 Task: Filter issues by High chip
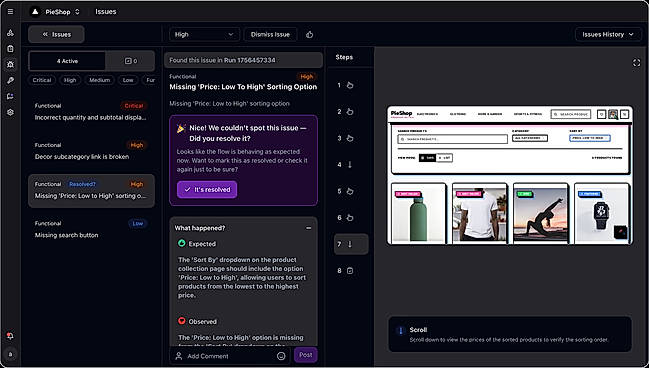point(70,80)
